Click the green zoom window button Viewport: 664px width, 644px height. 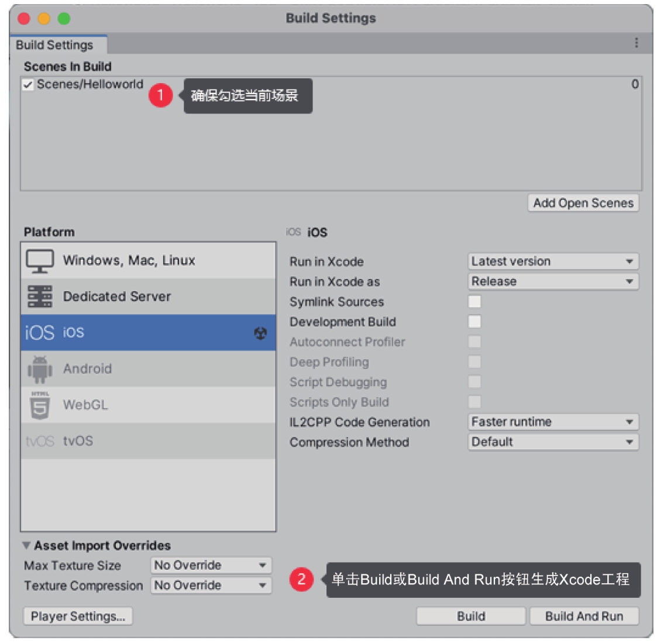coord(64,19)
